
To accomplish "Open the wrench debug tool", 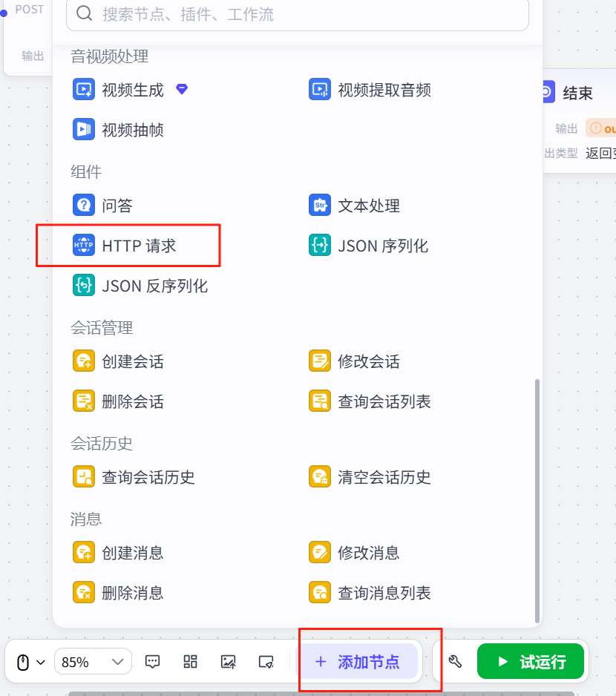I will [456, 662].
